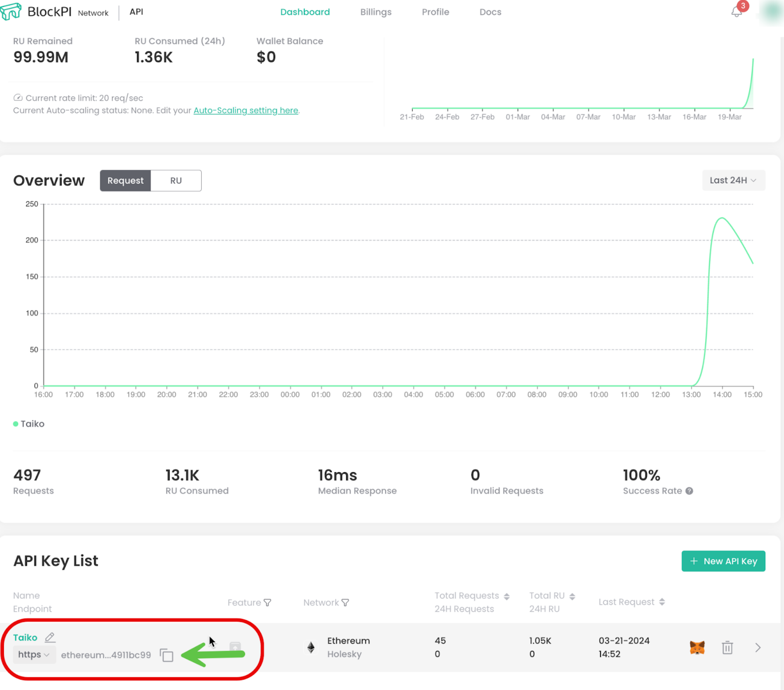
Task: Click the 45 Total Requests cell
Action: [440, 640]
